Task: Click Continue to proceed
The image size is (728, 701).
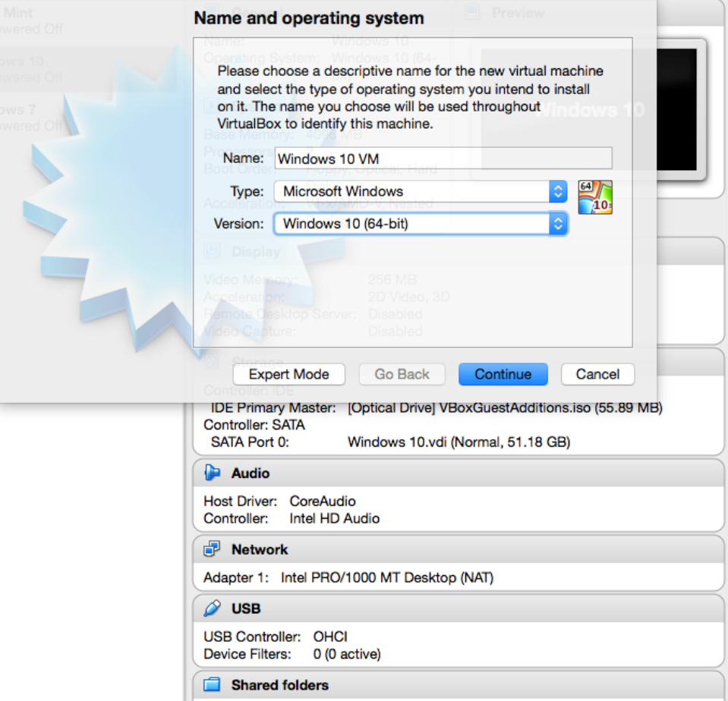Action: coord(503,374)
